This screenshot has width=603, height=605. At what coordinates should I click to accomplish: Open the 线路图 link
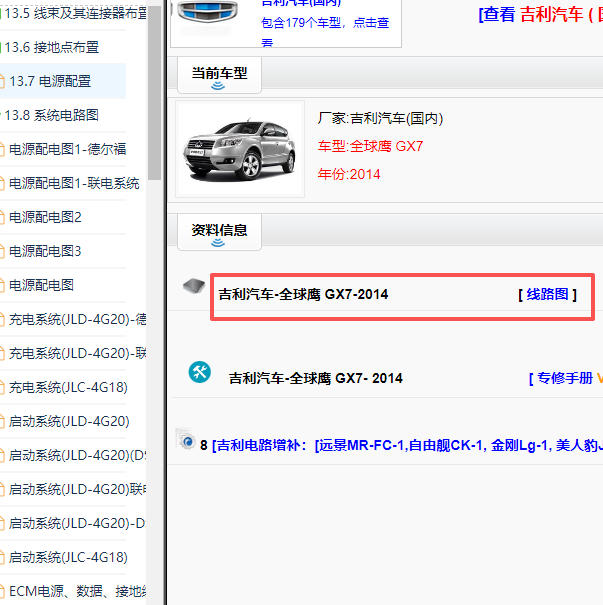[x=547, y=294]
